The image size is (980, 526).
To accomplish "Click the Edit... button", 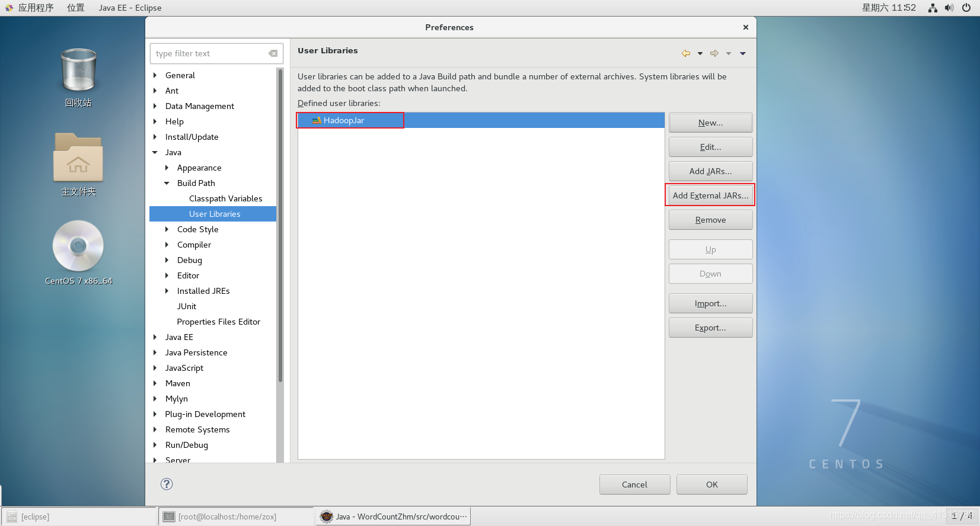I will click(x=710, y=147).
